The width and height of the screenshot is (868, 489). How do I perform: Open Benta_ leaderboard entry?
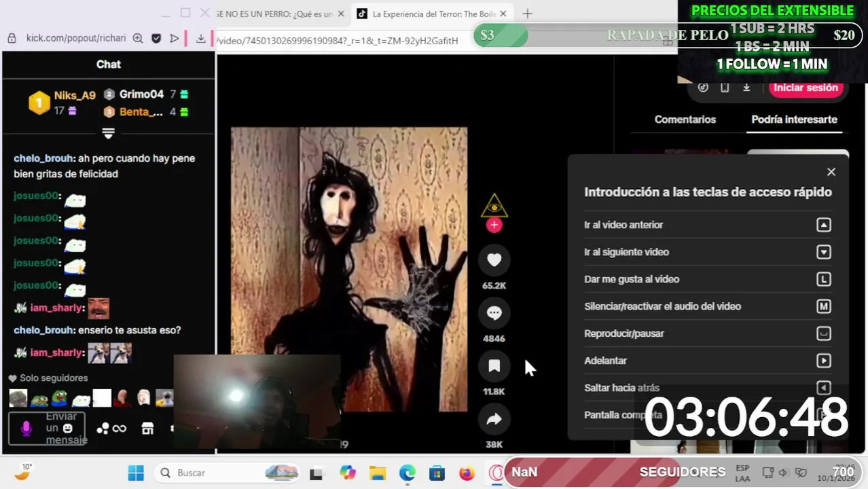[x=146, y=112]
